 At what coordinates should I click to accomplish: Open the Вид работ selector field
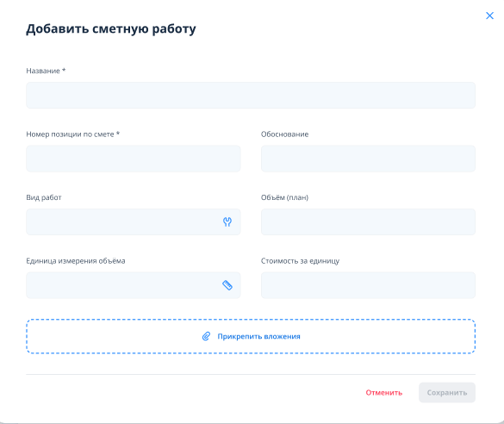(134, 221)
